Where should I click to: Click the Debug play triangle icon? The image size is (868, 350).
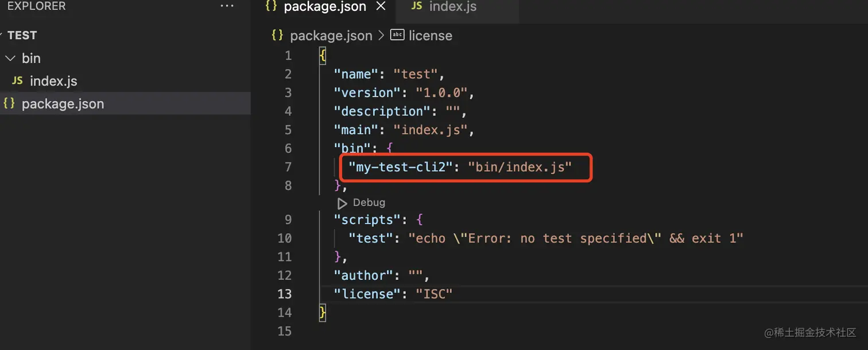coord(342,203)
